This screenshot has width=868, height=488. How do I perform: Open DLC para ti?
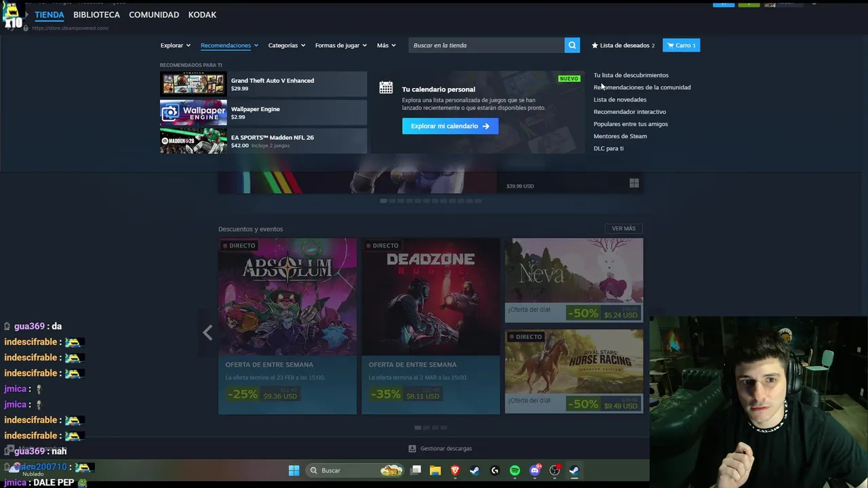[x=608, y=148]
